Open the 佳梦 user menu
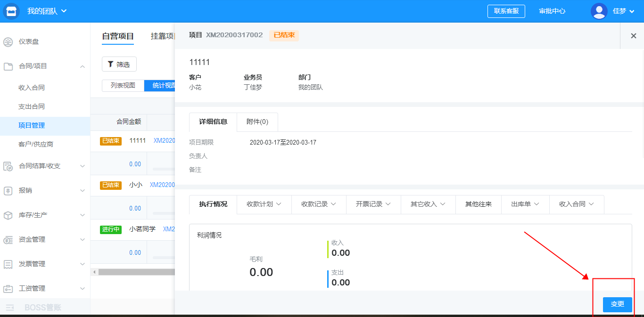 (623, 11)
